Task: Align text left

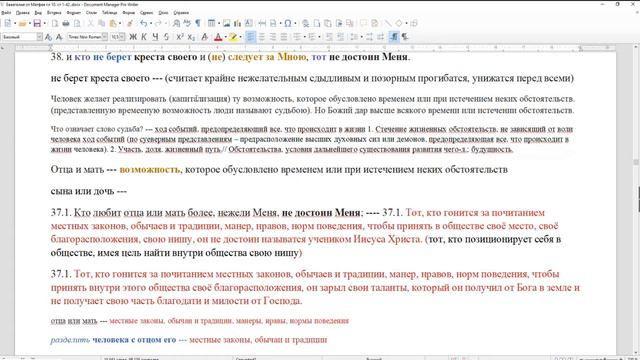Action: pyautogui.click(x=250, y=37)
